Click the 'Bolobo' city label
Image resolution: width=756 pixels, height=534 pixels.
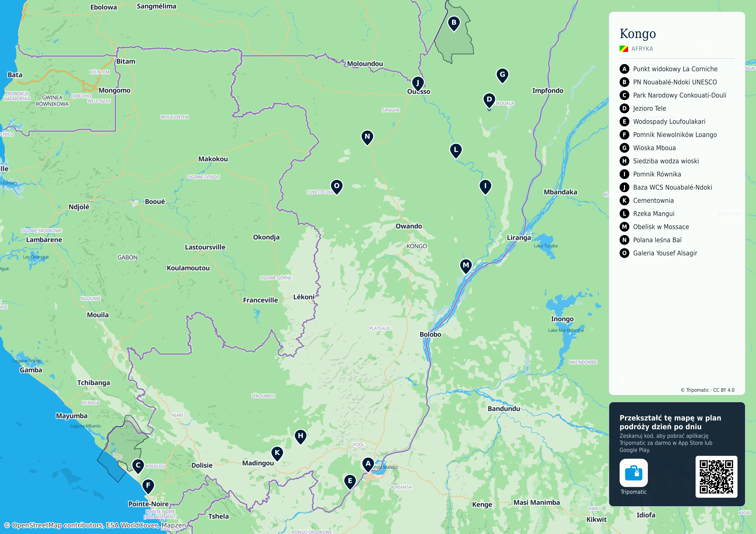430,334
